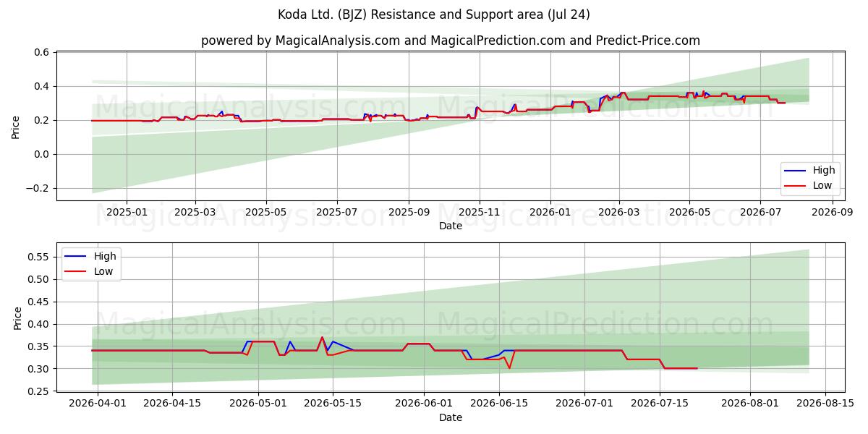Click the chart title 'Koda Ltd. (BJZ) Resistance and Support area (Jul 24)'
The width and height of the screenshot is (868, 434).
434,14
